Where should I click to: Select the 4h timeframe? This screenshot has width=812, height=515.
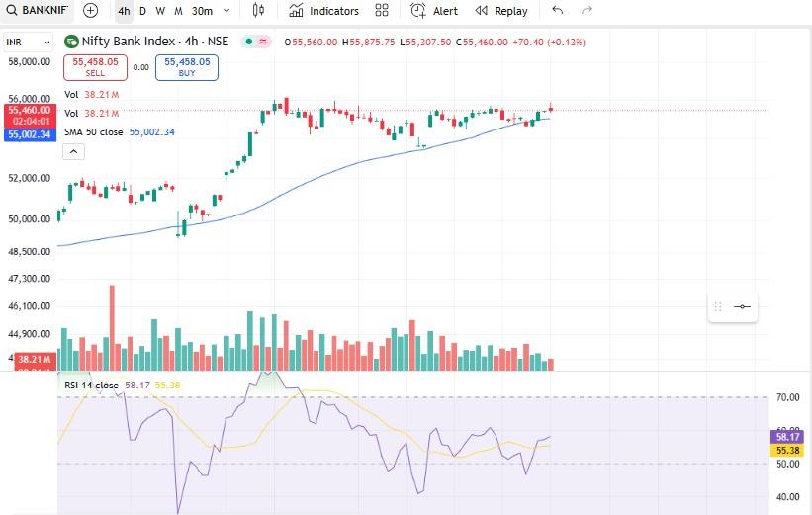click(124, 11)
